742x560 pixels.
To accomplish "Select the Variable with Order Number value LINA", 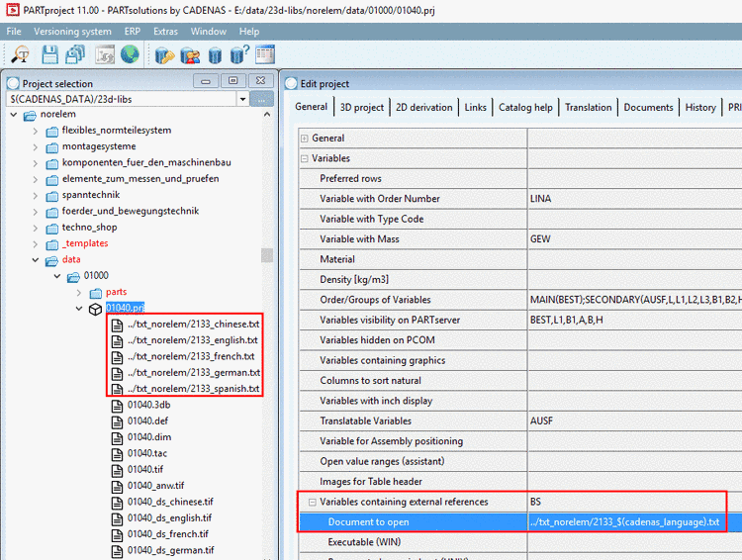I will (x=540, y=199).
